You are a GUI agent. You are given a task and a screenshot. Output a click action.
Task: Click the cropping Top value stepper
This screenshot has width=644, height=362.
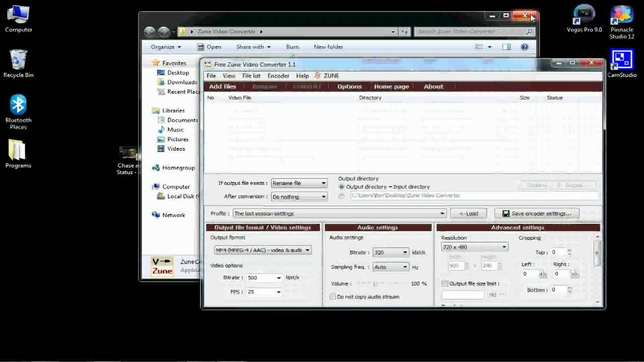[x=570, y=252]
